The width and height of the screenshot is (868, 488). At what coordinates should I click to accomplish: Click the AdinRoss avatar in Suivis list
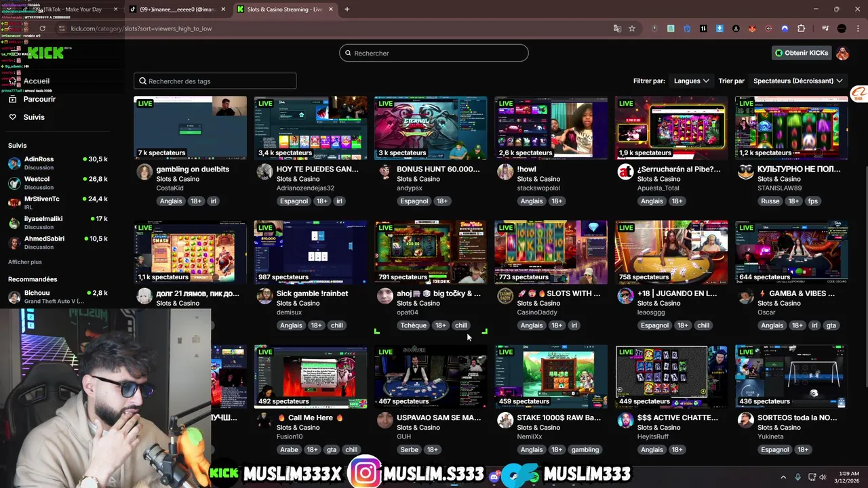click(x=14, y=163)
